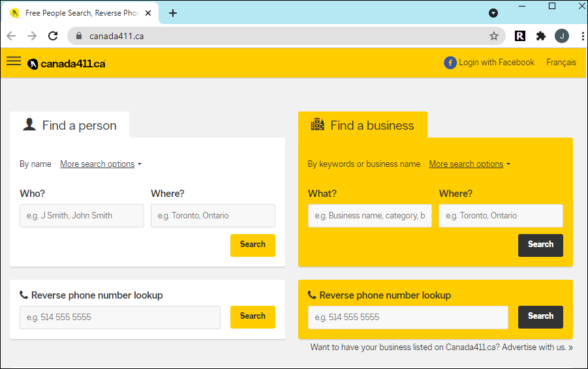Screen dimensions: 588x369
Task: Click the business Where? location field
Action: [x=501, y=216]
